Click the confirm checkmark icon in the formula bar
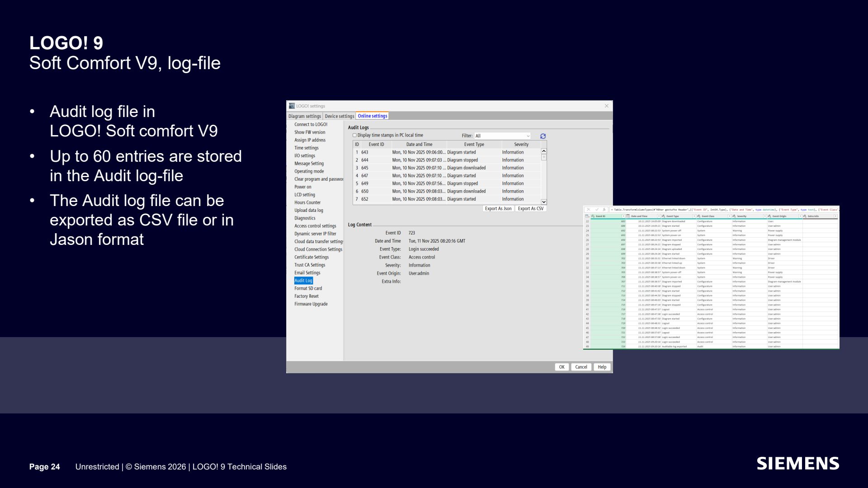This screenshot has width=868, height=488. 597,210
